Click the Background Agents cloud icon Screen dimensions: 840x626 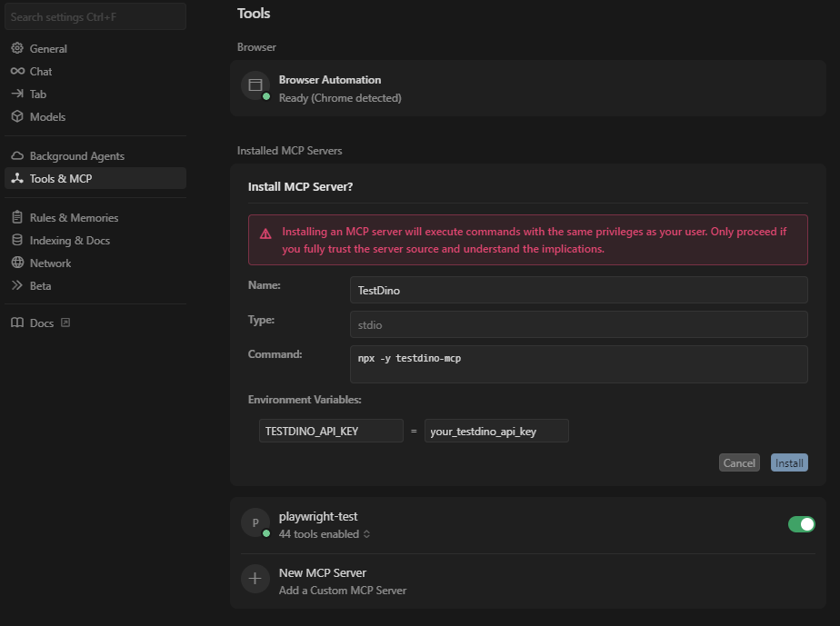17,156
